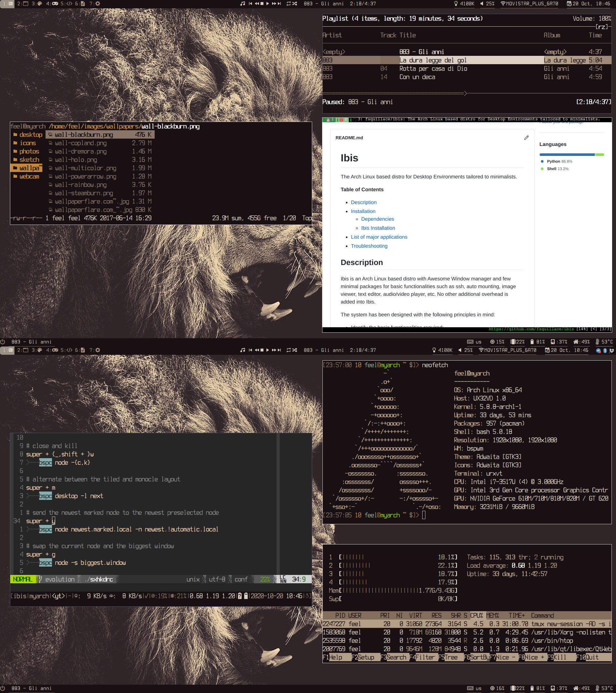Select highlighted track 'La dura legge del gol'
The image size is (616, 693).
point(467,60)
